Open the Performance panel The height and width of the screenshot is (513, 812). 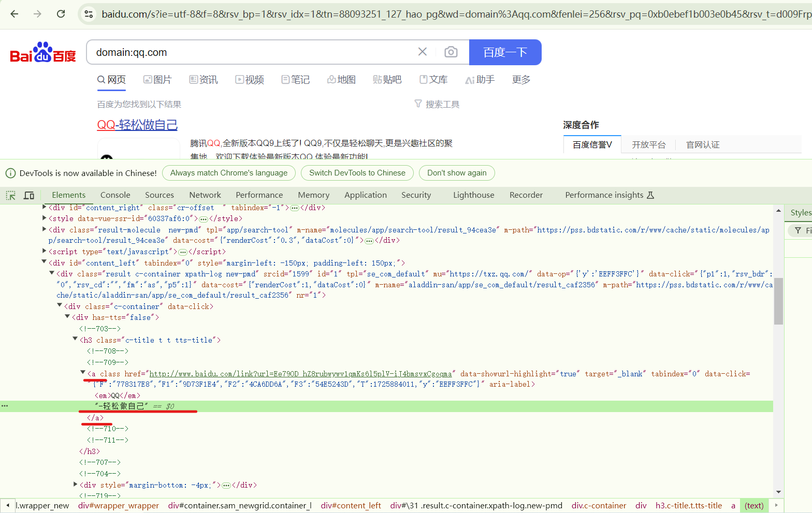259,195
